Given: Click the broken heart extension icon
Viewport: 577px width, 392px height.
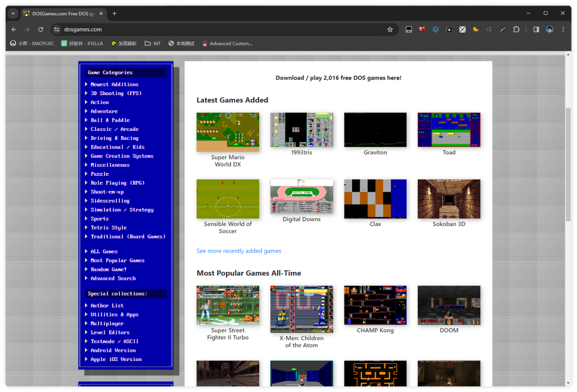Looking at the screenshot, I should click(x=422, y=29).
